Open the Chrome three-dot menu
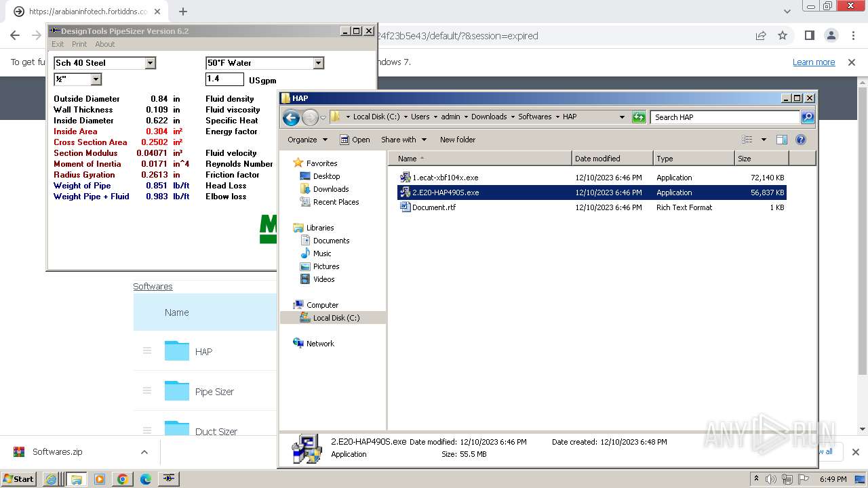This screenshot has width=868, height=488. coord(852,36)
